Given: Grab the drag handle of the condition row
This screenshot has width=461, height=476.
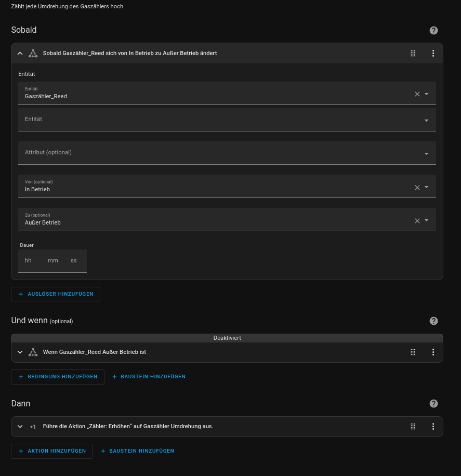Looking at the screenshot, I should point(413,352).
